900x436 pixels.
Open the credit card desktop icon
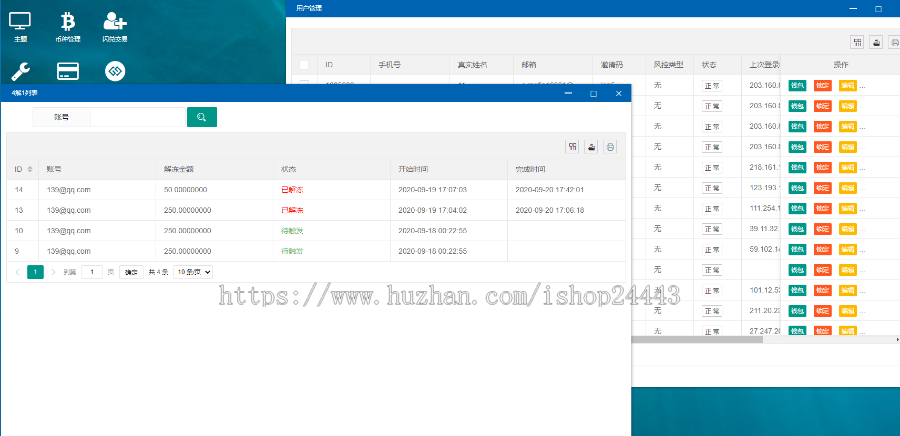pos(68,71)
